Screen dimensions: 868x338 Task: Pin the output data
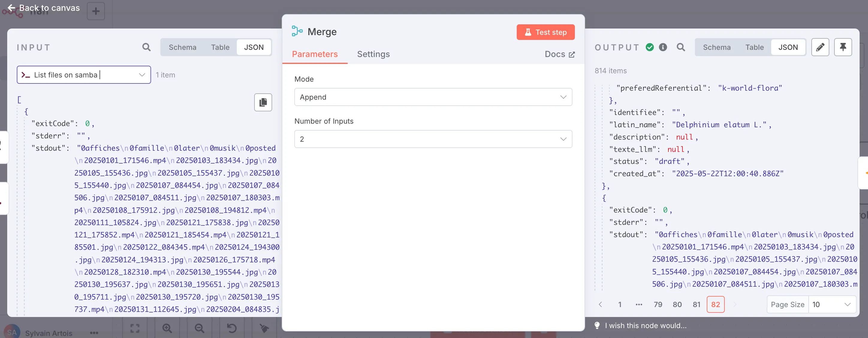coord(843,47)
